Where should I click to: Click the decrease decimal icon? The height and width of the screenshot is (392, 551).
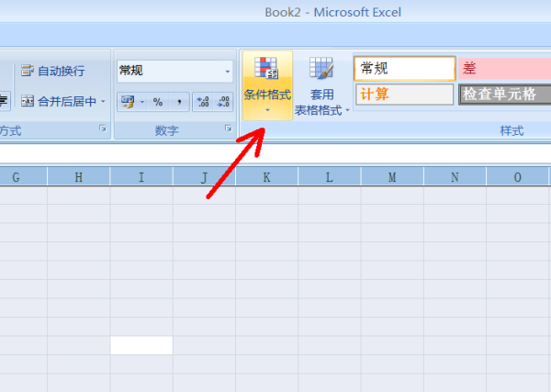tap(223, 102)
